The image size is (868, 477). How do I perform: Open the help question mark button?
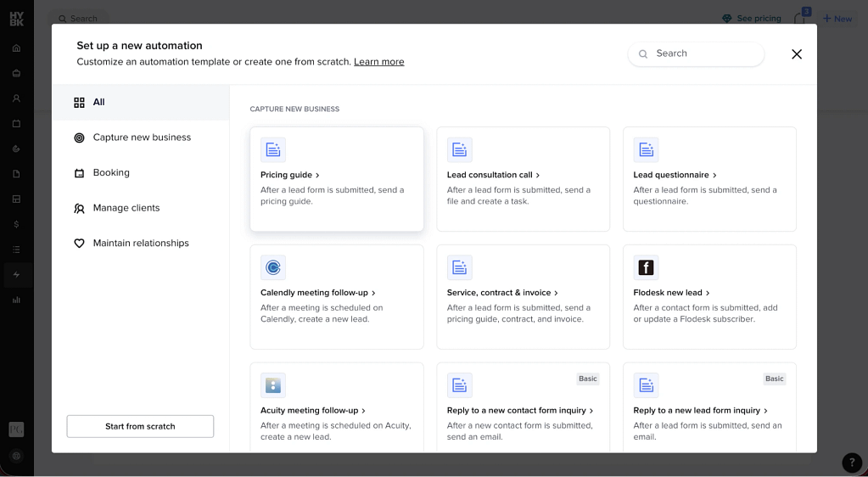tap(851, 463)
